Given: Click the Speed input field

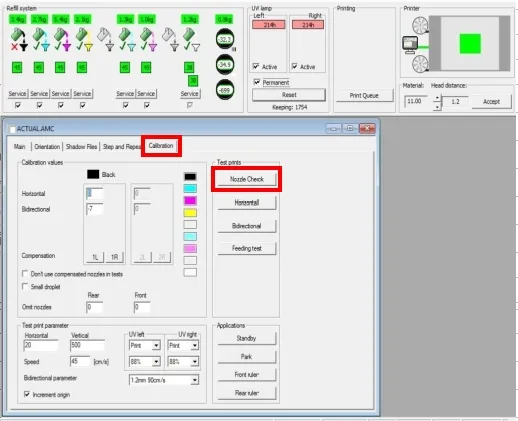Looking at the screenshot, I should pyautogui.click(x=80, y=362).
